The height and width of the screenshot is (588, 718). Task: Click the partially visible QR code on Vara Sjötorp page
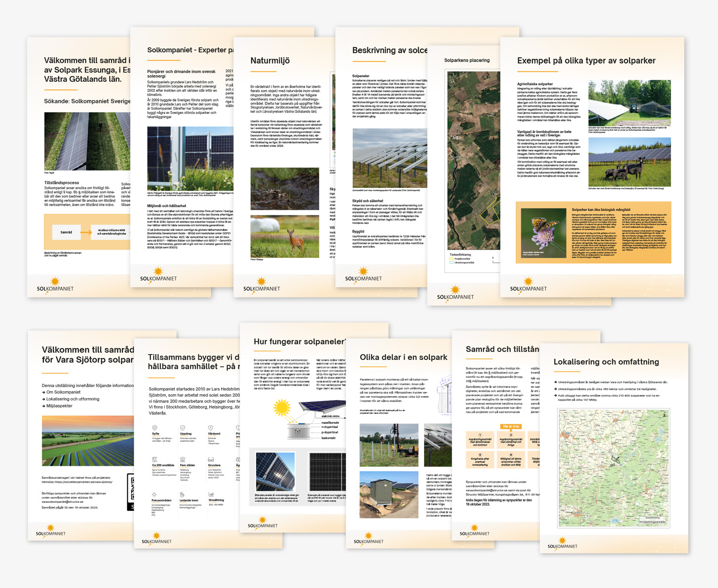131,492
